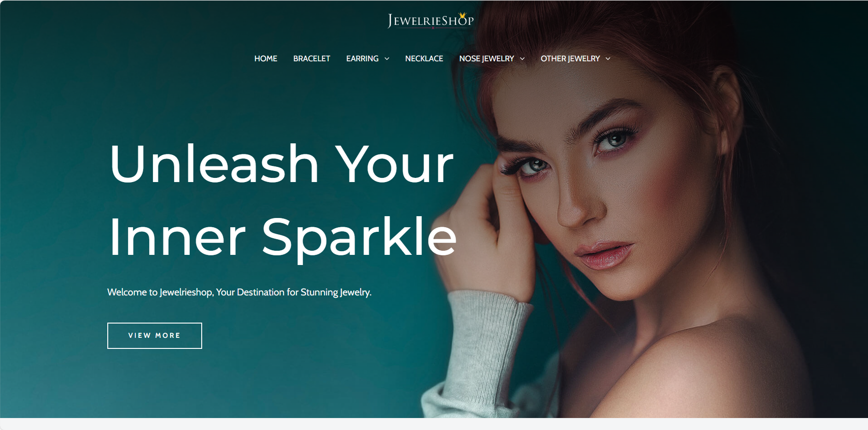Expand the OTHER JEWELRY chevron arrow
Viewport: 868px width, 430px height.
(608, 59)
